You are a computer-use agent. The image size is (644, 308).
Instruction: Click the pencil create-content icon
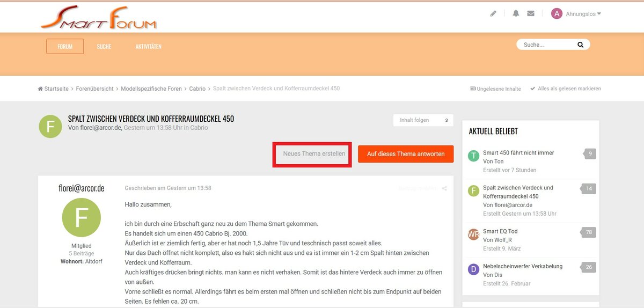point(493,14)
